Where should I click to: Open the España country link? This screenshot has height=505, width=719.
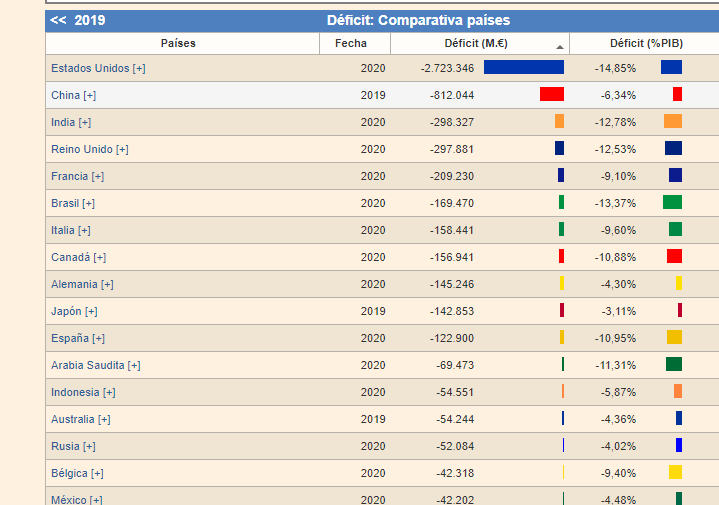tap(70, 338)
